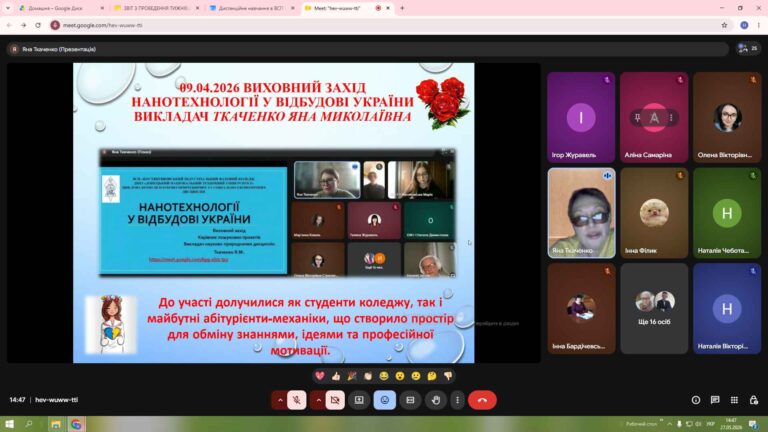
Task: Open the activities grid icon
Action: click(734, 400)
